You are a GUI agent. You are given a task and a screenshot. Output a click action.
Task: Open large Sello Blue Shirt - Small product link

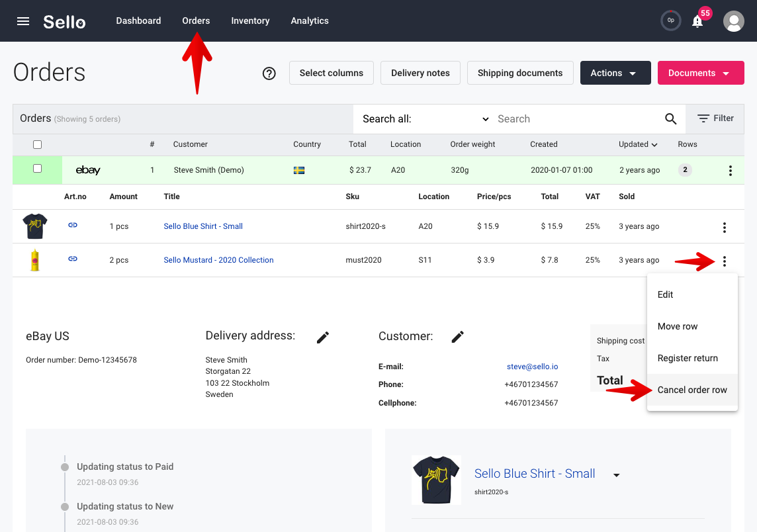pyautogui.click(x=535, y=474)
